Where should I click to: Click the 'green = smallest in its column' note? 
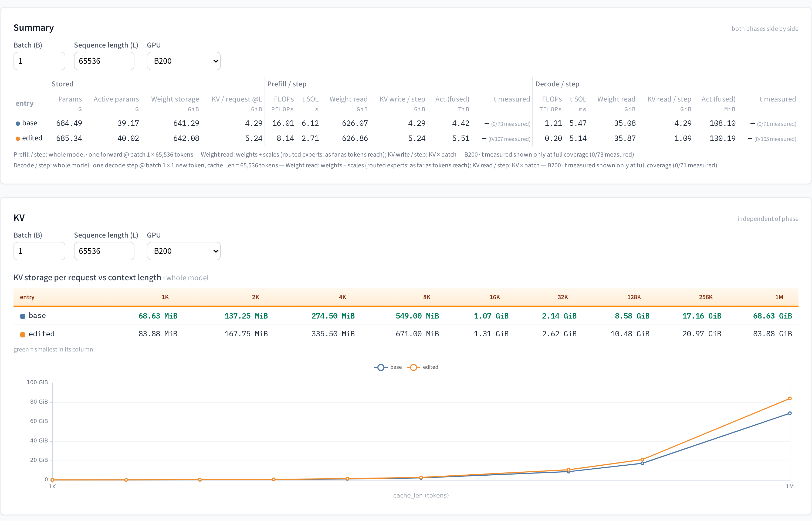point(53,350)
